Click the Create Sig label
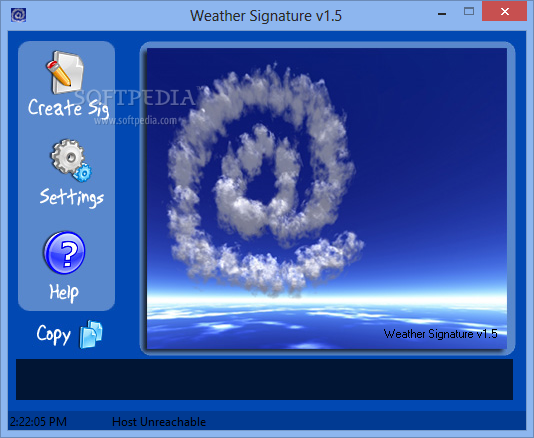Screen dimensions: 534x438 click(x=68, y=108)
